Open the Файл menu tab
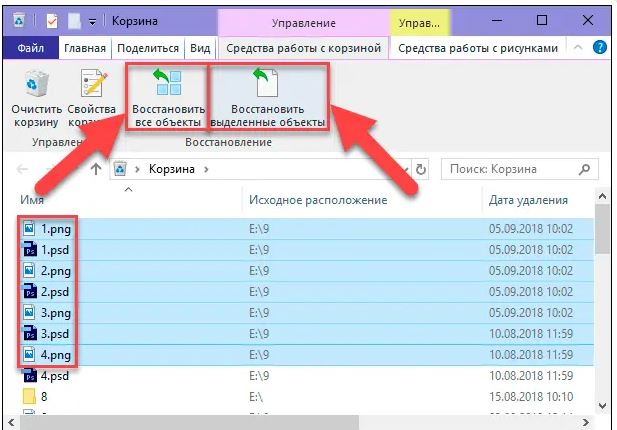Image resolution: width=617 pixels, height=430 pixels. 31,48
